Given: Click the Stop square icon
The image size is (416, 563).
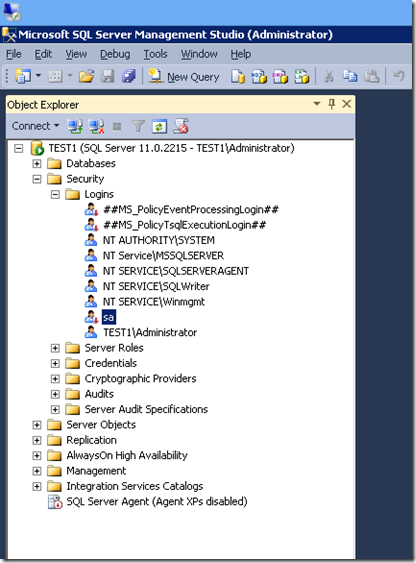Looking at the screenshot, I should point(117,126).
